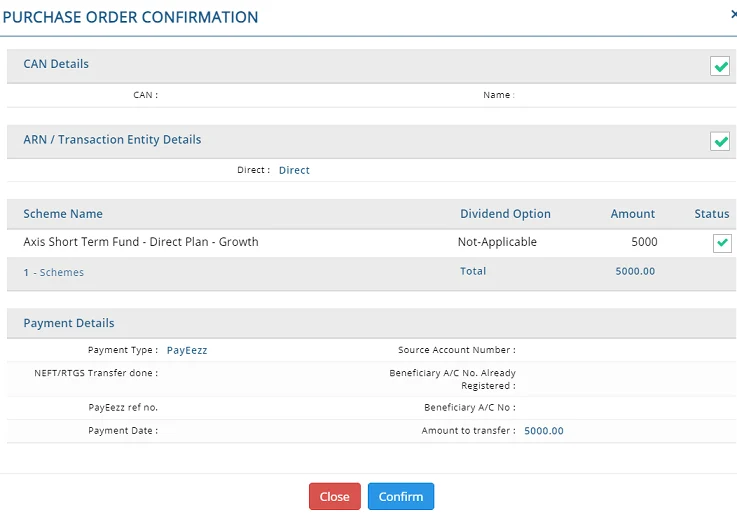Viewport: 737px width, 517px height.
Task: Select the Payment Details section header
Action: pos(69,323)
